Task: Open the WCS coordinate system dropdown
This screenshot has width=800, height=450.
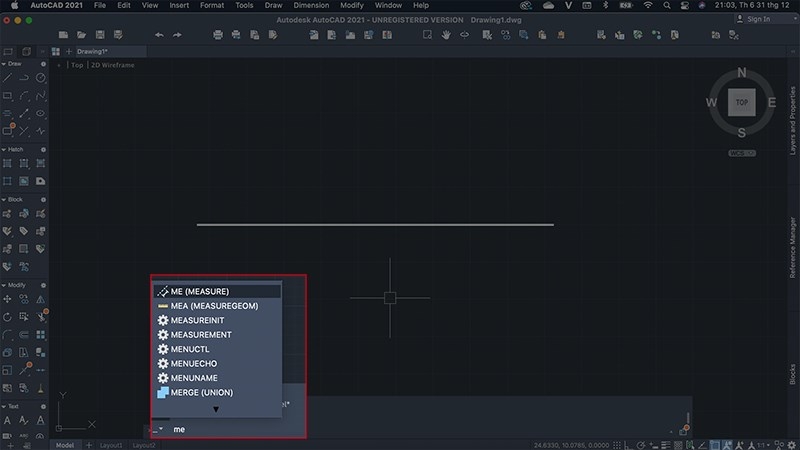Action: [742, 153]
